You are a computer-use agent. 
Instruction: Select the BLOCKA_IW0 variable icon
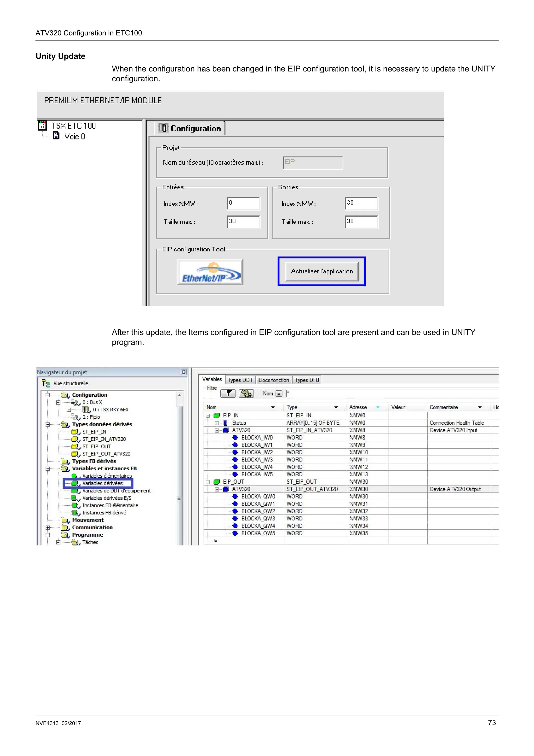235,437
